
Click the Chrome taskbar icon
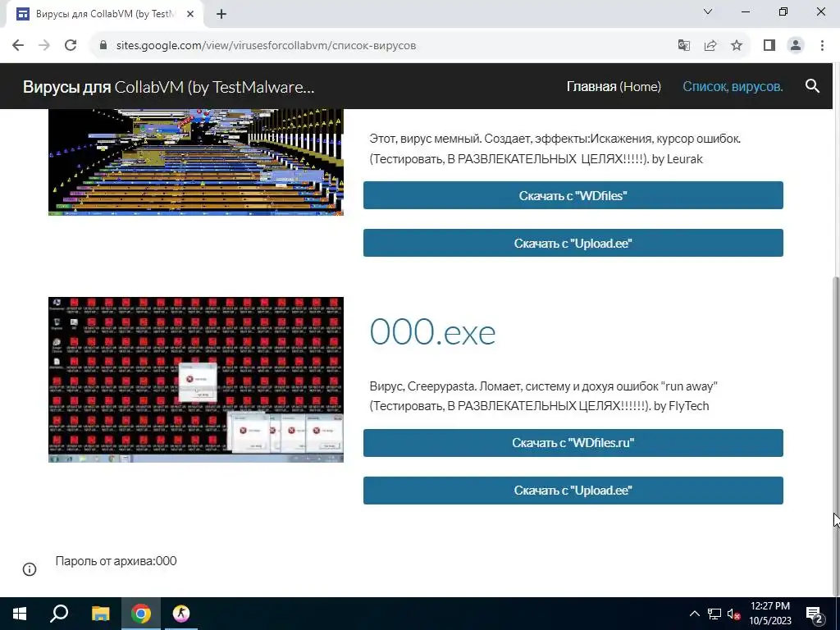[x=141, y=614]
